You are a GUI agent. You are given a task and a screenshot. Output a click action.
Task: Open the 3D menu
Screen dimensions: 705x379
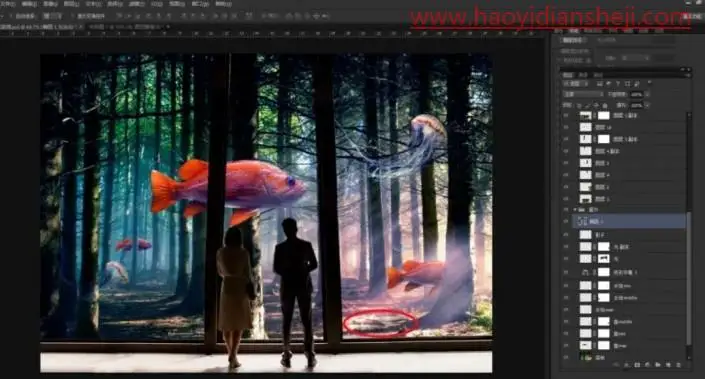coord(156,4)
